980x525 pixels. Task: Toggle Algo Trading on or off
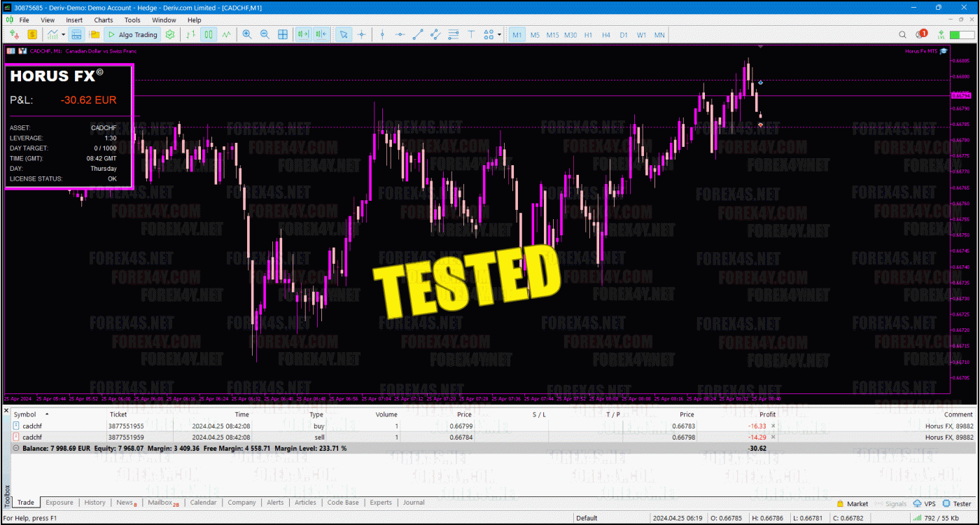[132, 34]
